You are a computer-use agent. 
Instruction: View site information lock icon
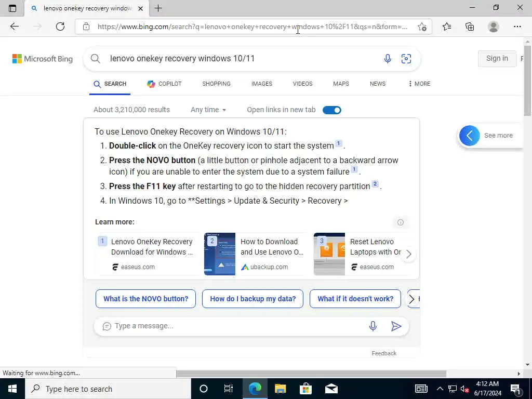click(x=86, y=26)
